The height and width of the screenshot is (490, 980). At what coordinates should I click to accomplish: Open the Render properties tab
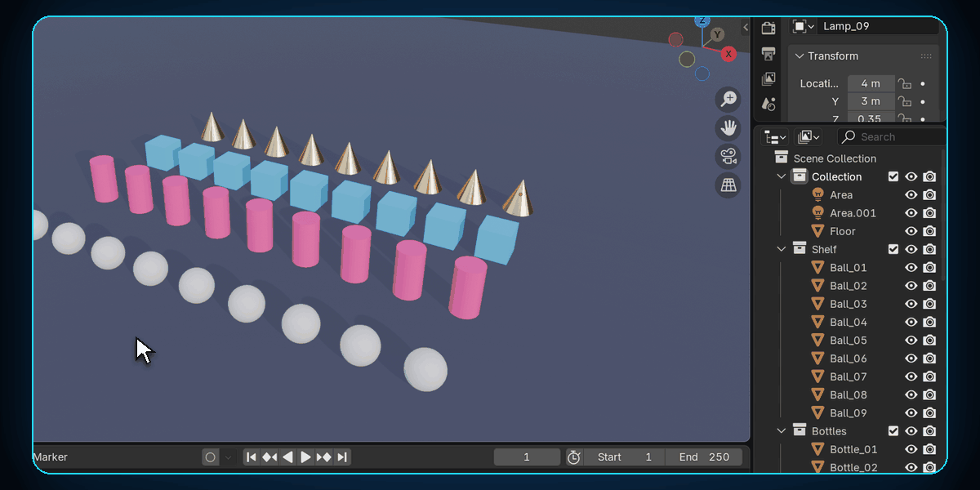(x=768, y=29)
